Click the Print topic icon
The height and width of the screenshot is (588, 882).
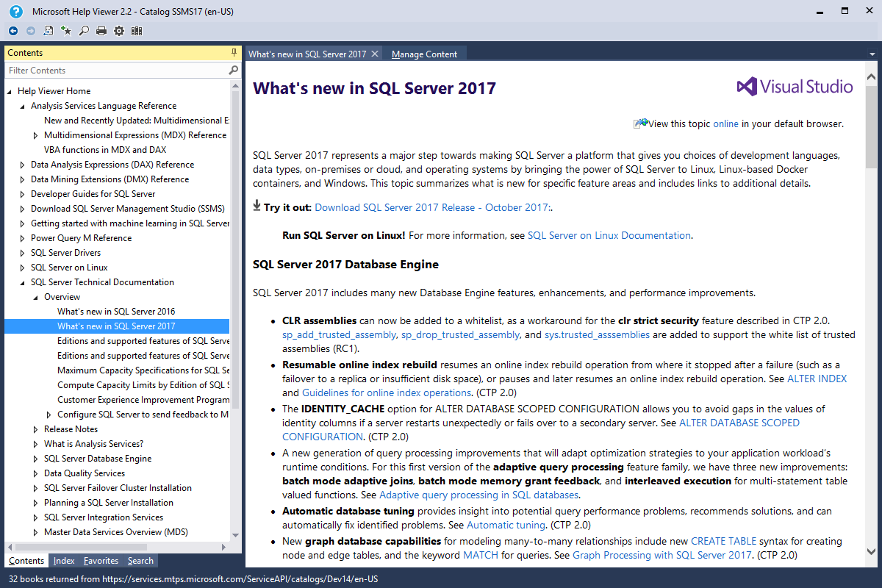[101, 30]
